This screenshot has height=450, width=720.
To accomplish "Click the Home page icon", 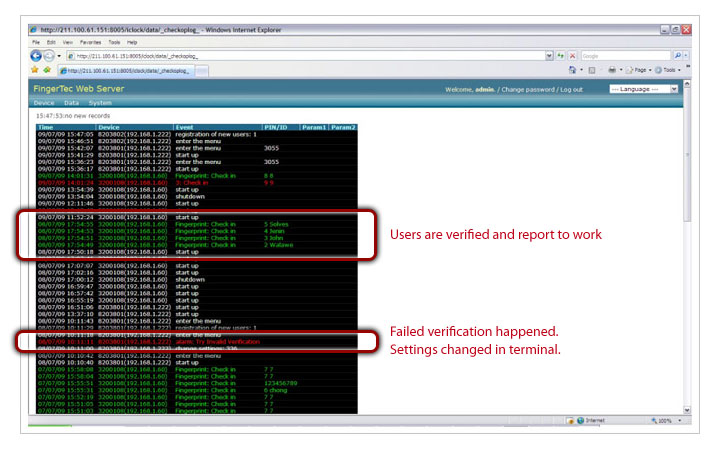I will point(572,70).
